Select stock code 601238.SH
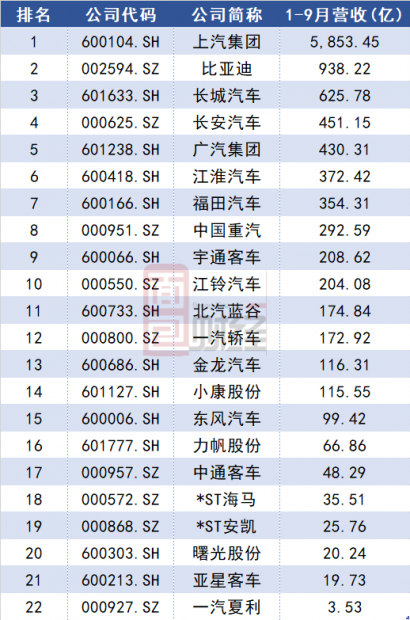410x620 pixels. click(x=120, y=149)
